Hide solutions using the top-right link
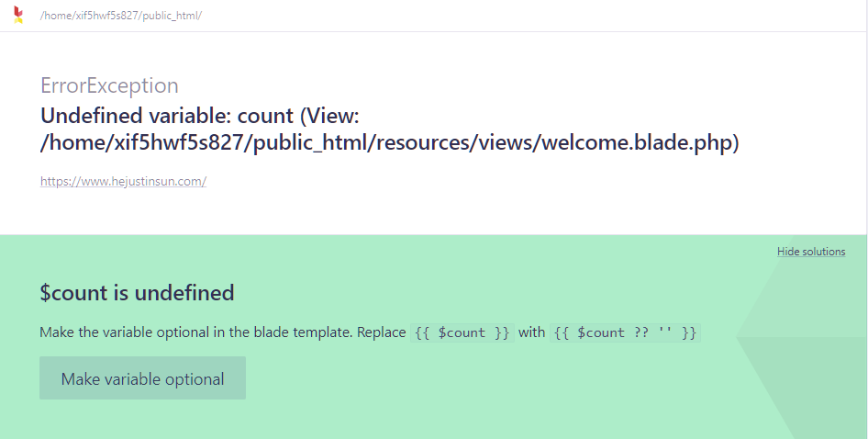Image resolution: width=868 pixels, height=439 pixels. click(811, 252)
